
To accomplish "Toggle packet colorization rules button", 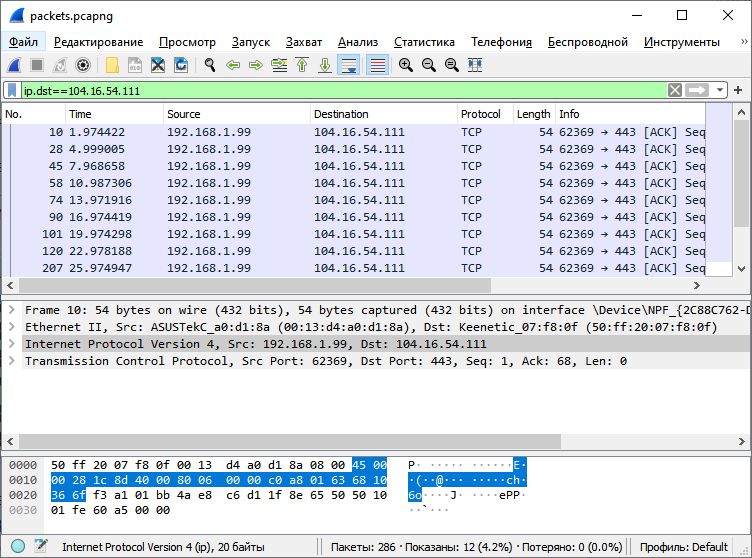I will click(378, 65).
